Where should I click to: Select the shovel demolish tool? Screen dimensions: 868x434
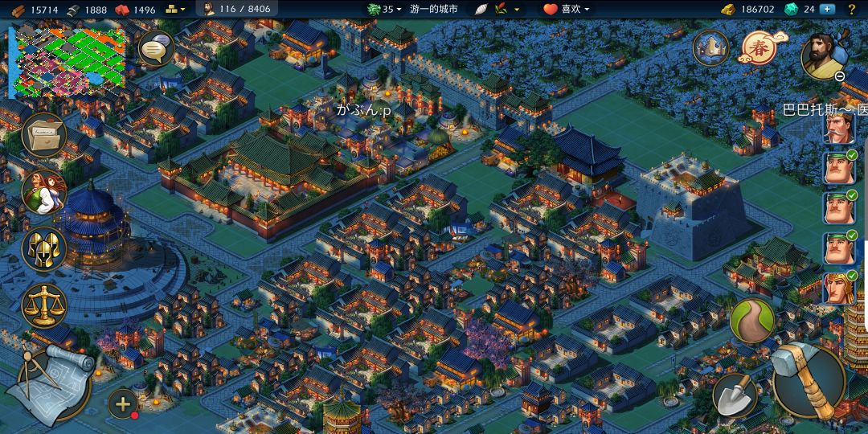point(735,395)
